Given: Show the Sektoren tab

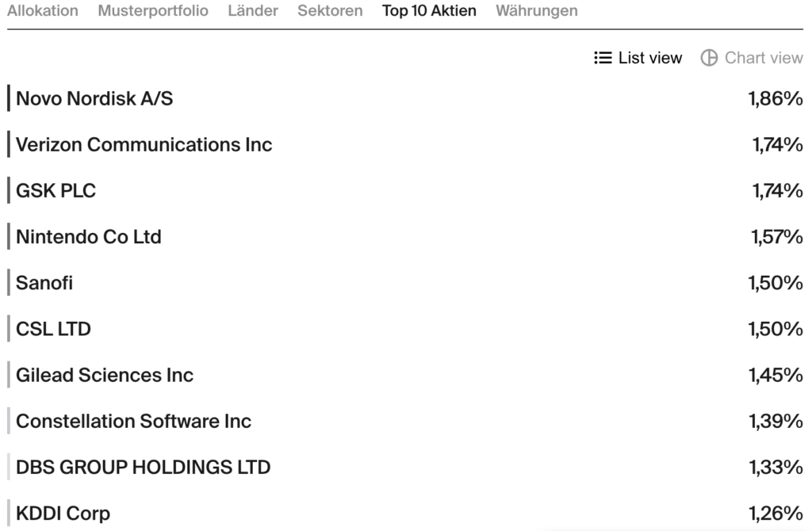Looking at the screenshot, I should [330, 11].
